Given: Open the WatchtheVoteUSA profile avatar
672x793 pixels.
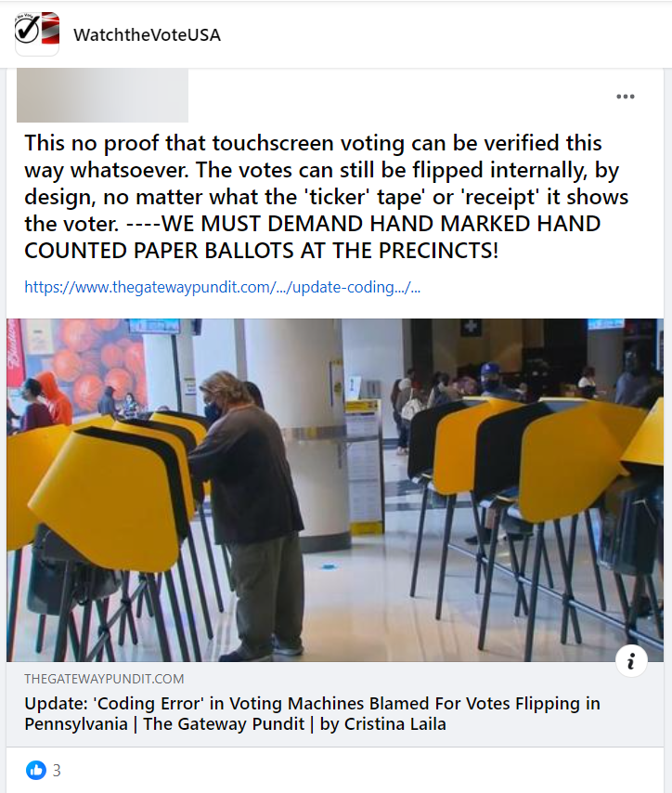Looking at the screenshot, I should coord(37,34).
